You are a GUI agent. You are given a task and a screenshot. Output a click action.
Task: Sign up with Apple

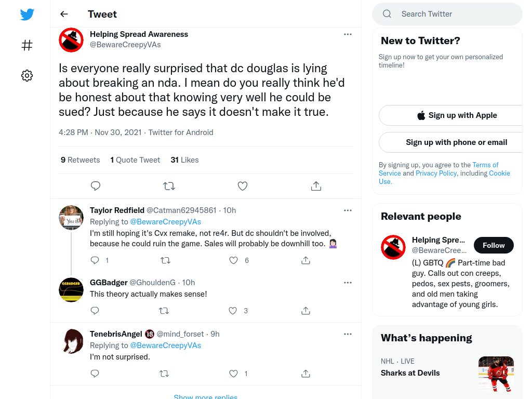click(x=457, y=115)
